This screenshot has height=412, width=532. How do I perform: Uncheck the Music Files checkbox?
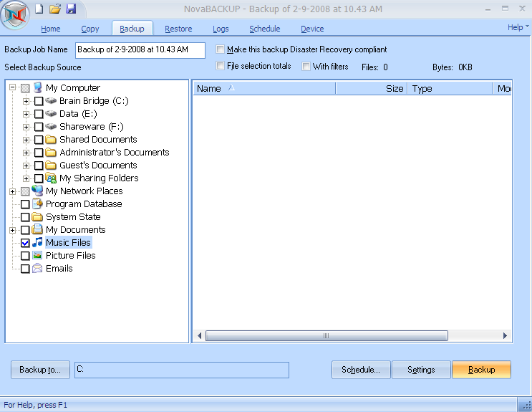pos(25,243)
